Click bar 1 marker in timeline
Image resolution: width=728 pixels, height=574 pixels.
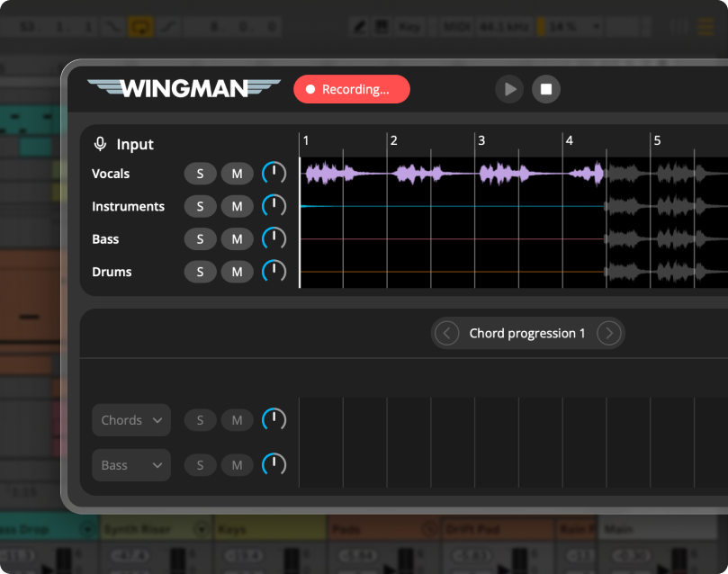306,140
